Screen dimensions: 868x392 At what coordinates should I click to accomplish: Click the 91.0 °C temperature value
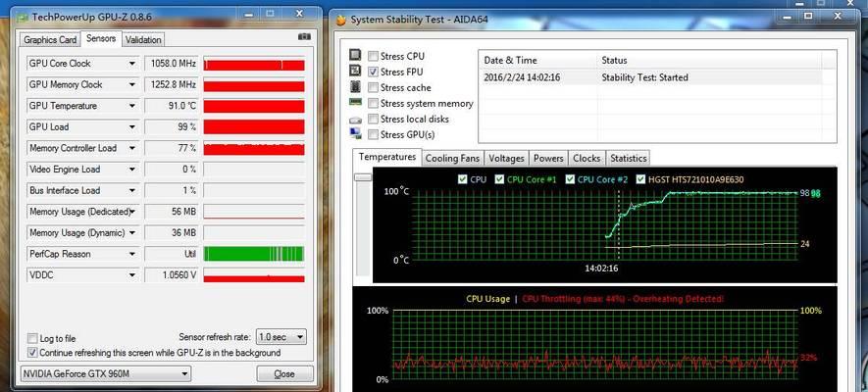[x=171, y=106]
